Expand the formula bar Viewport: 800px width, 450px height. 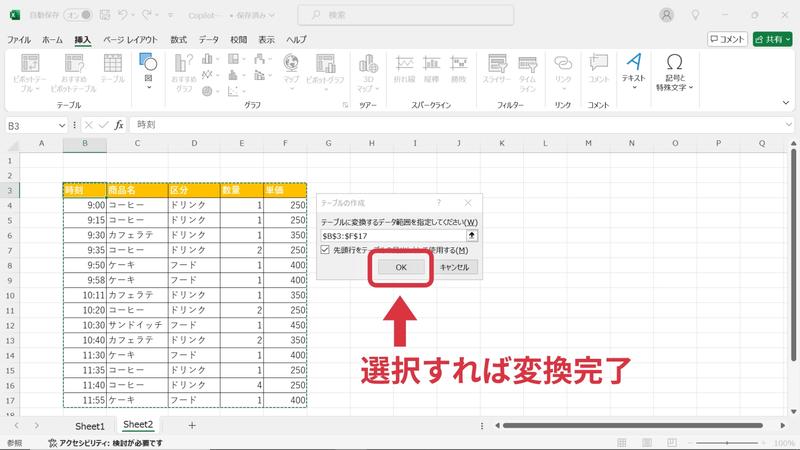point(788,124)
